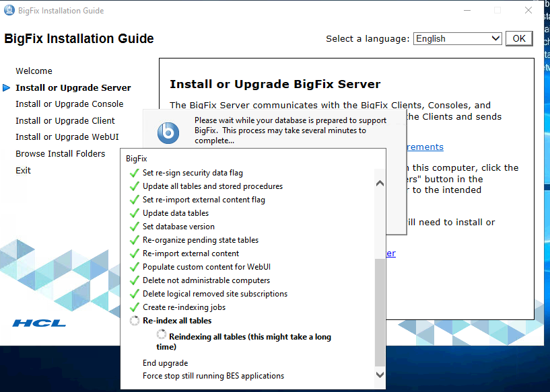This screenshot has width=550, height=392.
Task: Click the blue BigFix logo in wait dialog
Action: coord(168,132)
